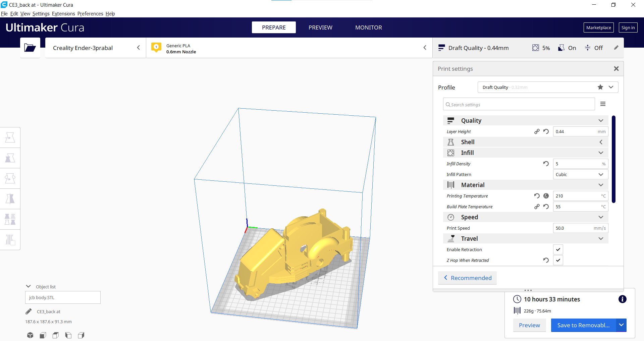Click the star icon in Profile box

click(600, 87)
